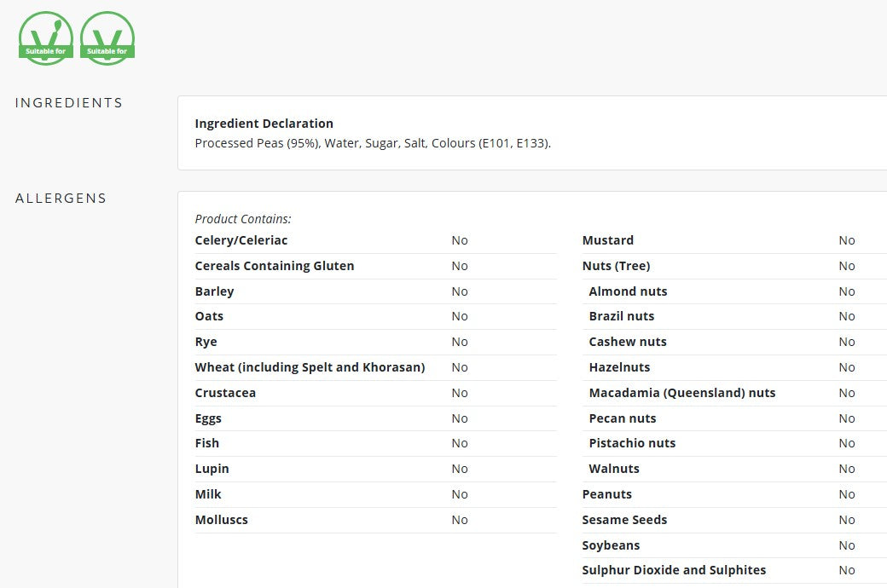The width and height of the screenshot is (887, 588).
Task: Click the Nuts (Tree) allergen label
Action: pyautogui.click(x=614, y=266)
